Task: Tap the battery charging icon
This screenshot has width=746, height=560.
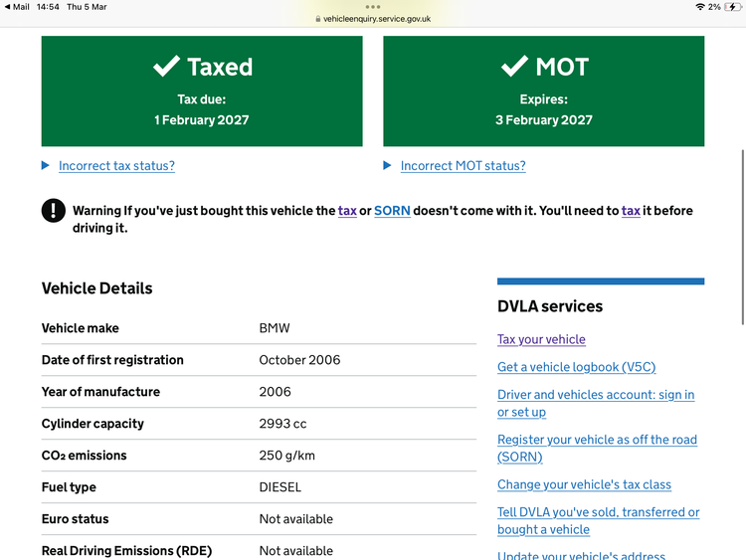Action: click(x=733, y=7)
